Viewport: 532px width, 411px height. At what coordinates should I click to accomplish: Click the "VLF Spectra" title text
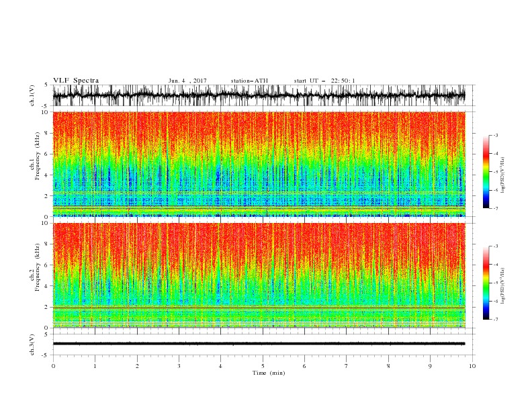coord(76,81)
